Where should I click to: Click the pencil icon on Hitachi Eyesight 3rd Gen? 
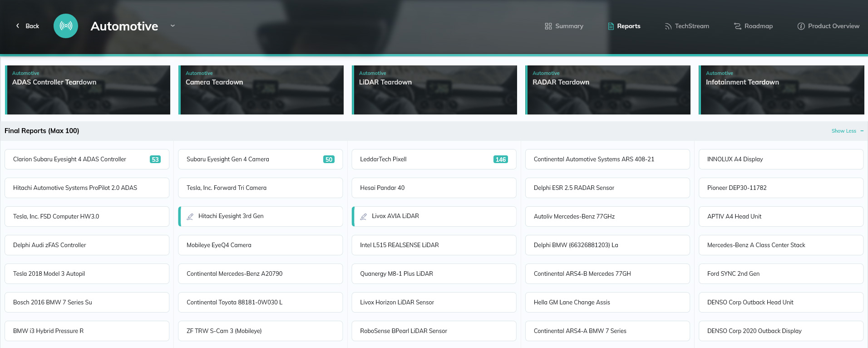click(190, 216)
